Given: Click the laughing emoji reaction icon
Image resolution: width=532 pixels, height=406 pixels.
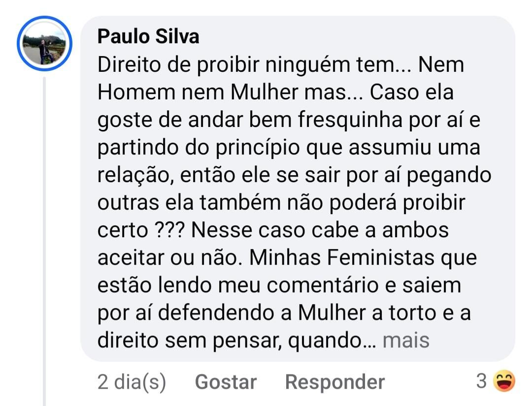Looking at the screenshot, I should (503, 381).
